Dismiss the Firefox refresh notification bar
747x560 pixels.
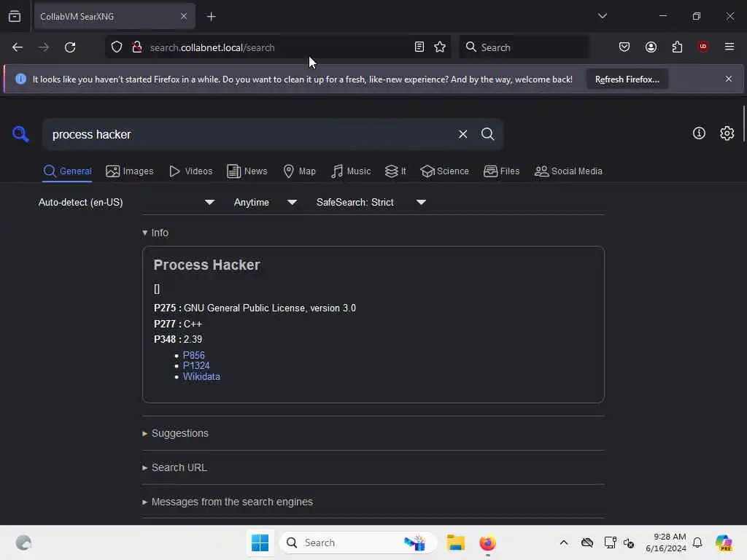pos(729,79)
